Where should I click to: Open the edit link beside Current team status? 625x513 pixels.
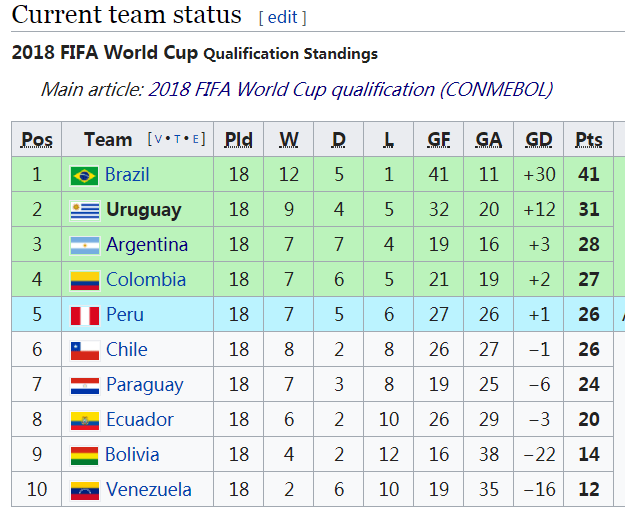tap(282, 18)
